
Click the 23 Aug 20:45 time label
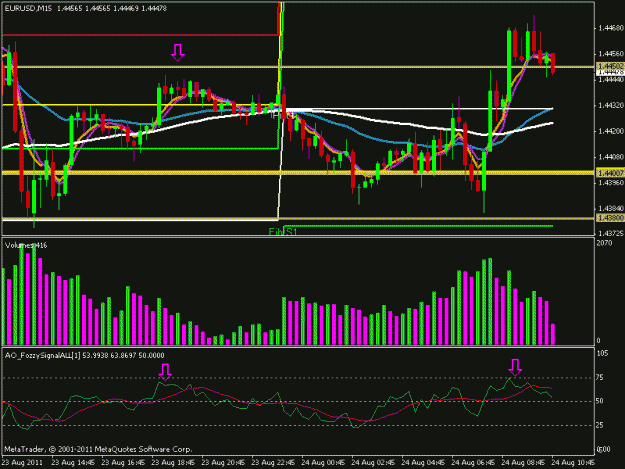coord(223,463)
